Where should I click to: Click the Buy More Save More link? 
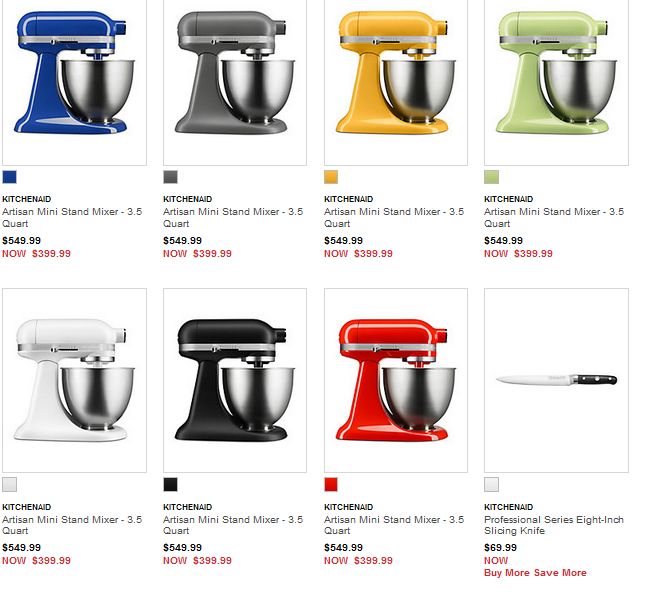point(535,572)
